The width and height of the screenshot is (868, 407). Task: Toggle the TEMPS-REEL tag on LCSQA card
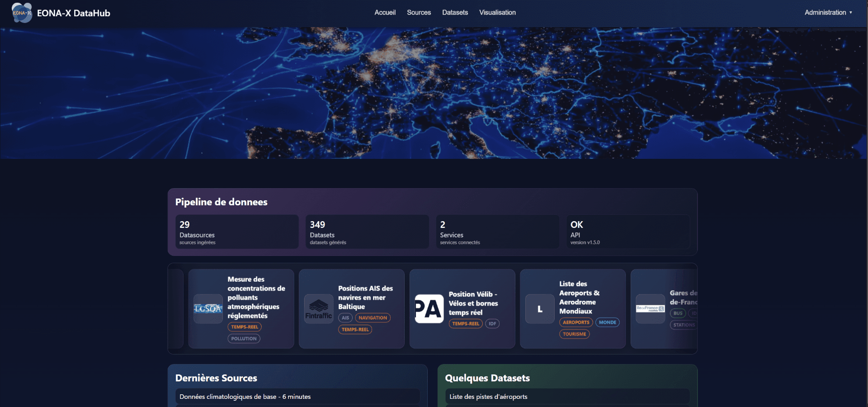[x=244, y=327]
